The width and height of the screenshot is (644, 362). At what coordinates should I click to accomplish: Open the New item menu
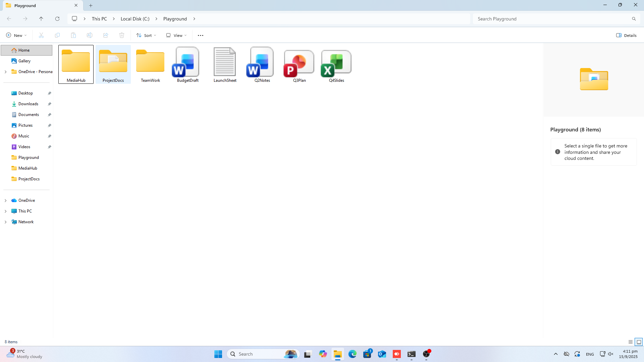point(16,35)
